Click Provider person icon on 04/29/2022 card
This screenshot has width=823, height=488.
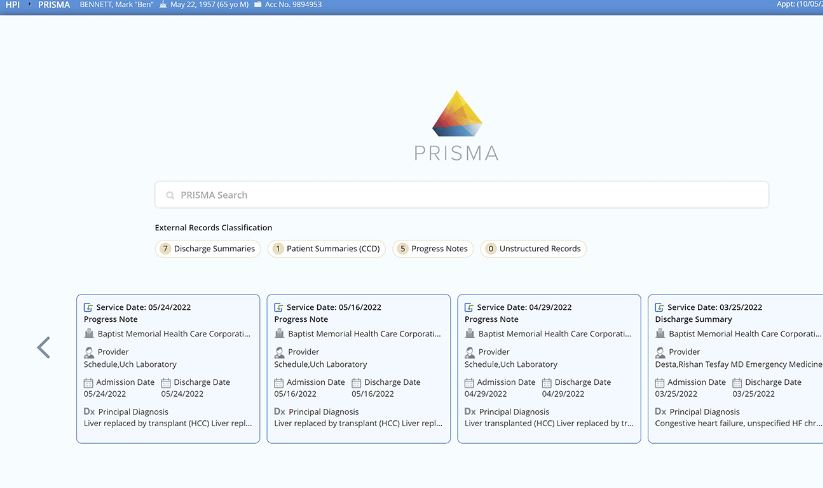(470, 352)
